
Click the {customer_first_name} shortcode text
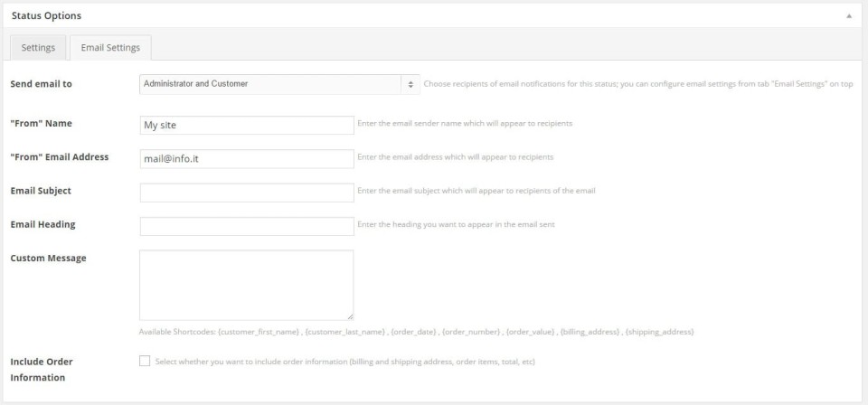tap(259, 333)
